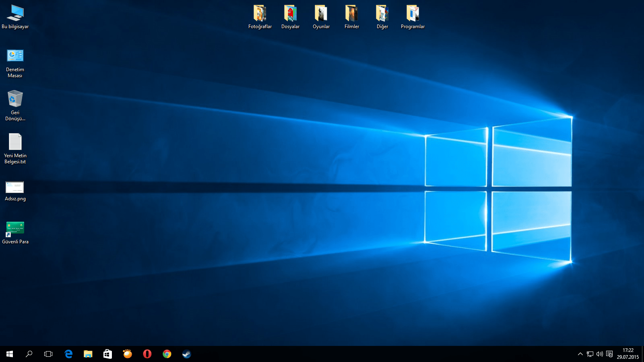The width and height of the screenshot is (644, 362).
Task: Select the Adsız.png image file
Action: point(15,191)
